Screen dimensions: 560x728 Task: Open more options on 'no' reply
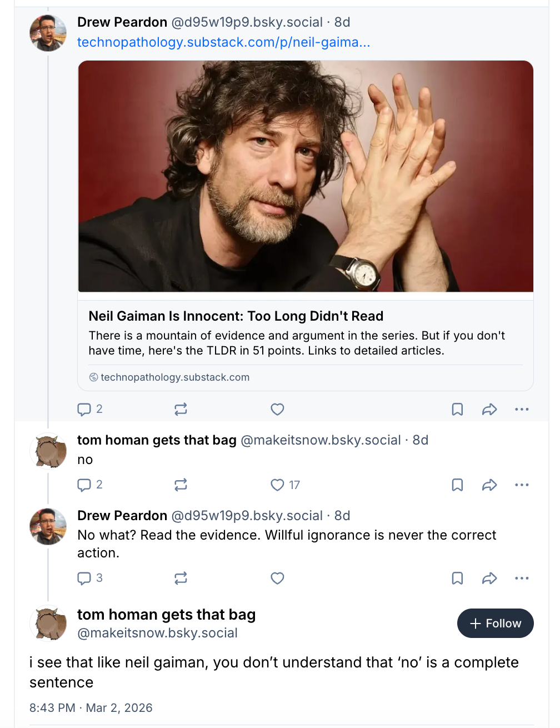tap(522, 485)
